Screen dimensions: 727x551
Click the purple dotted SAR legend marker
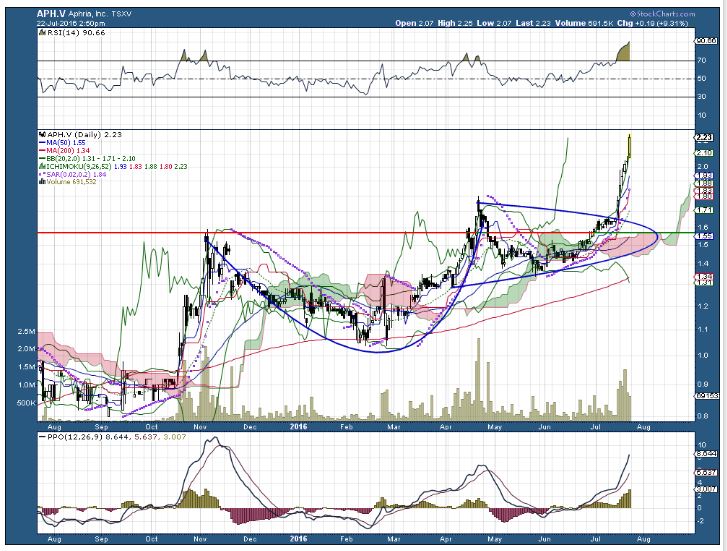[x=42, y=174]
